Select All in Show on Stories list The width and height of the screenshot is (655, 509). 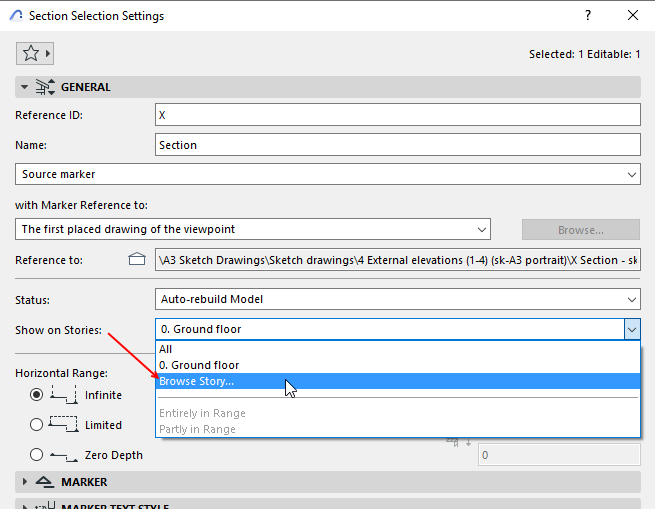tap(166, 349)
